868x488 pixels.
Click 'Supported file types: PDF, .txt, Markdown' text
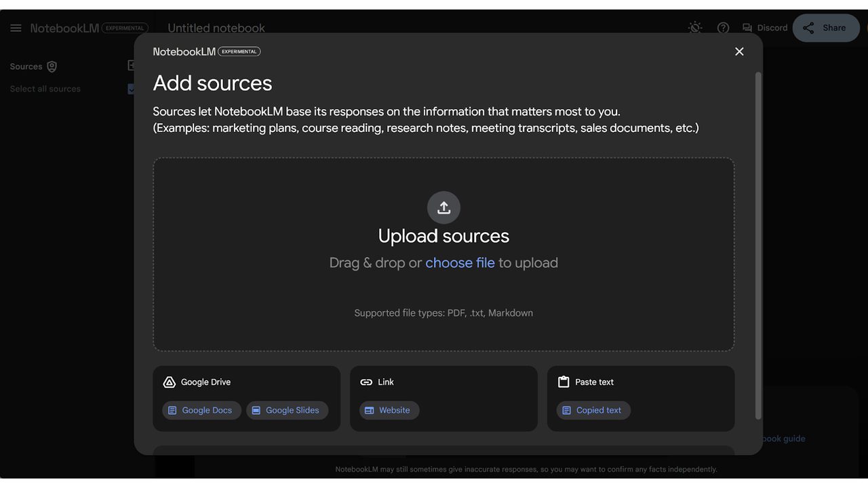[x=443, y=313]
